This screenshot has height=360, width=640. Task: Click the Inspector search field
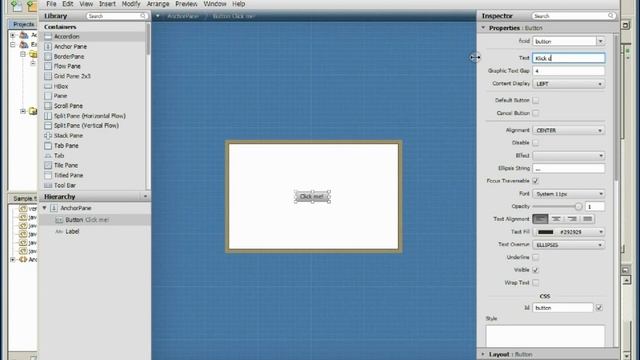[573, 16]
